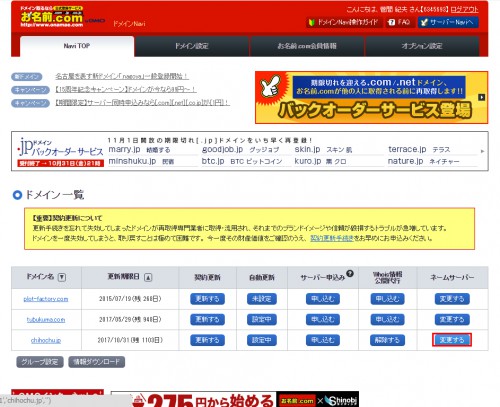Open the 15周年記念キャンペーン news link

pyautogui.click(x=126, y=90)
